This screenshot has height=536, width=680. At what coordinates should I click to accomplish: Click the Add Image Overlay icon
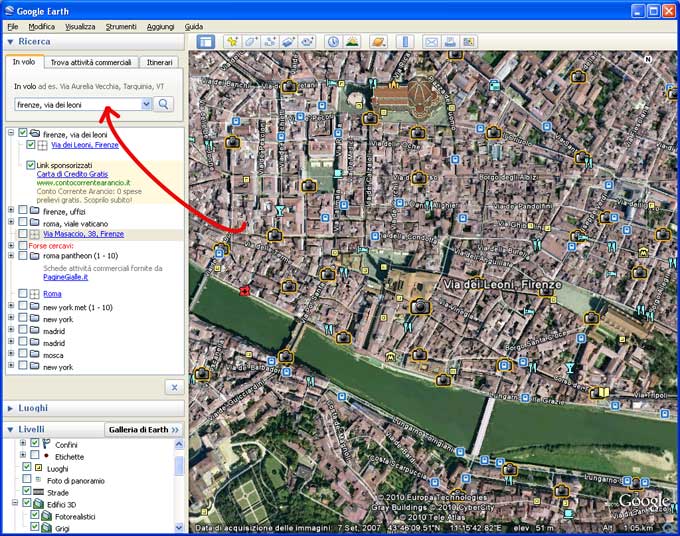coord(288,42)
